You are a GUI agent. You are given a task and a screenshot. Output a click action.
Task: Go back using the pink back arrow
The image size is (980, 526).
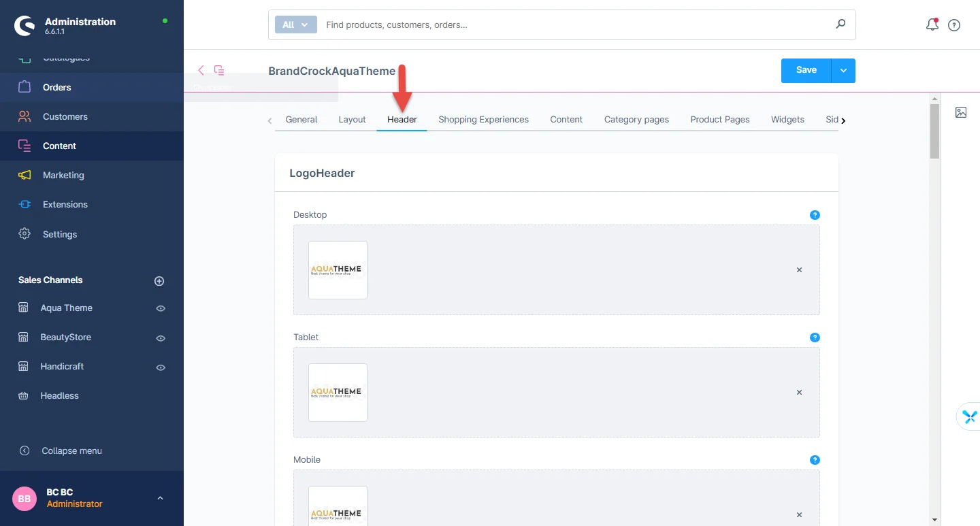click(x=201, y=70)
